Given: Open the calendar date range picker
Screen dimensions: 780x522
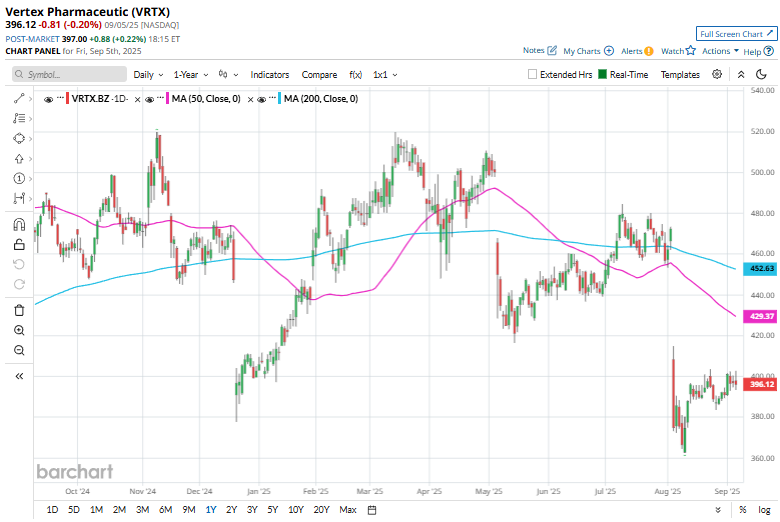Looking at the screenshot, I should (x=372, y=510).
